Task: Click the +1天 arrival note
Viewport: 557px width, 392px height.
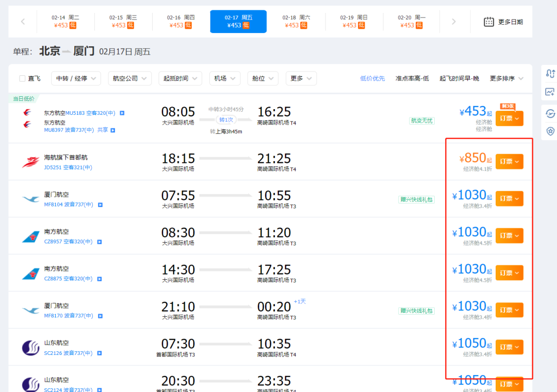Action: coord(300,301)
